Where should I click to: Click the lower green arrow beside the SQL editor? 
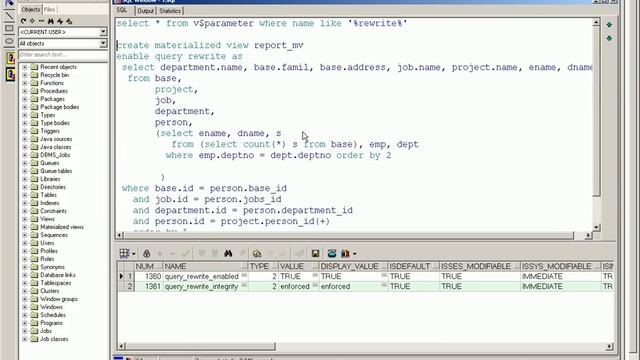(x=609, y=38)
